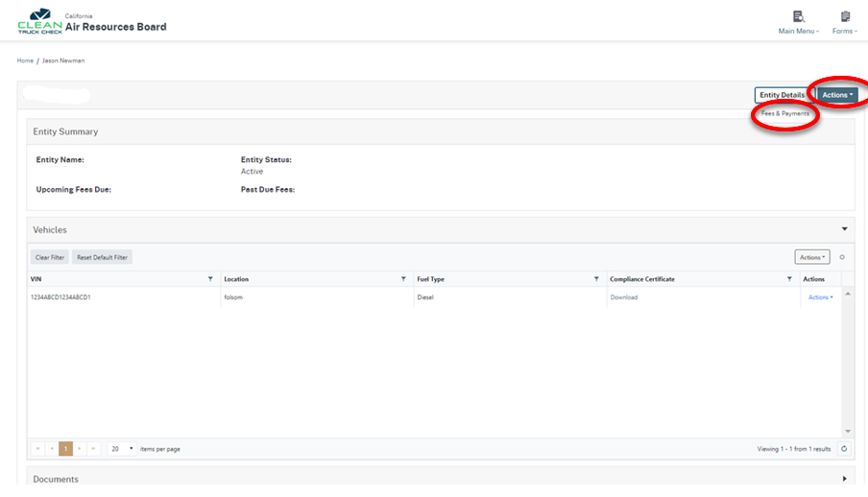Image resolution: width=868 pixels, height=497 pixels.
Task: Click the Air Resources Board title
Action: click(115, 27)
